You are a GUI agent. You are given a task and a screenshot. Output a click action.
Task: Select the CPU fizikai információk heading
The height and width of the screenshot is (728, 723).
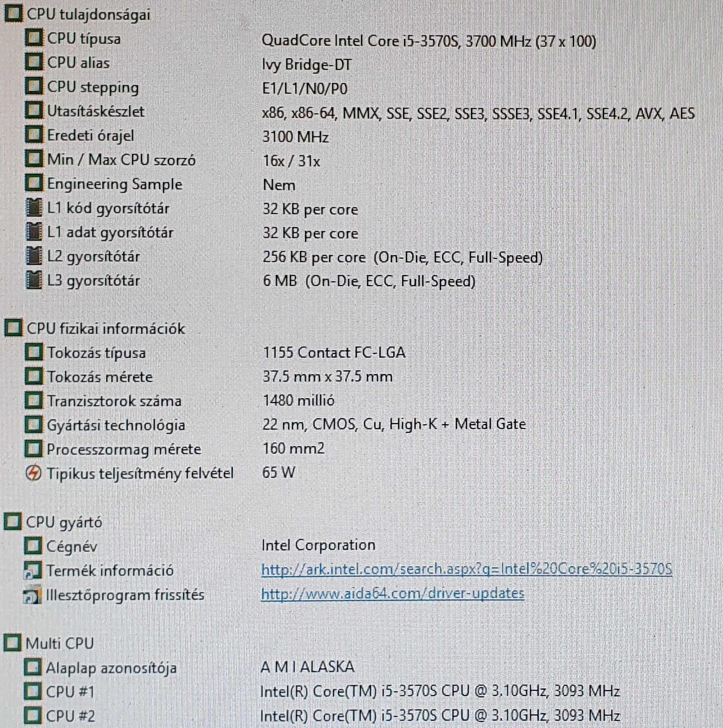tap(106, 328)
